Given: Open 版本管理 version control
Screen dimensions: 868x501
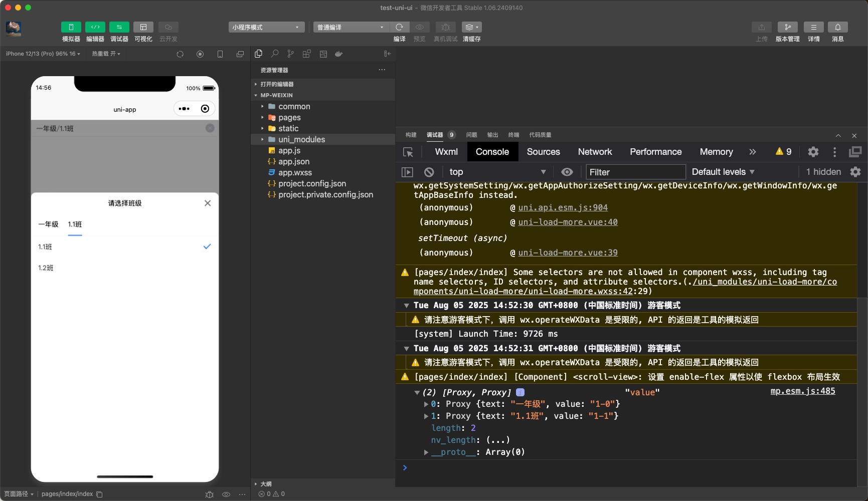Looking at the screenshot, I should coord(787,27).
